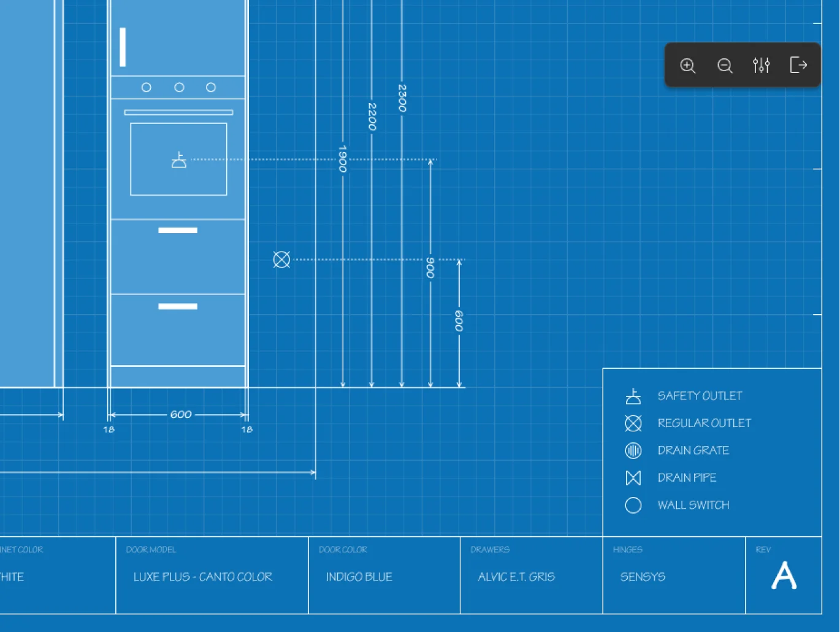Select the safety outlet symbol on the oven
Image resolution: width=840 pixels, height=632 pixels.
[179, 160]
